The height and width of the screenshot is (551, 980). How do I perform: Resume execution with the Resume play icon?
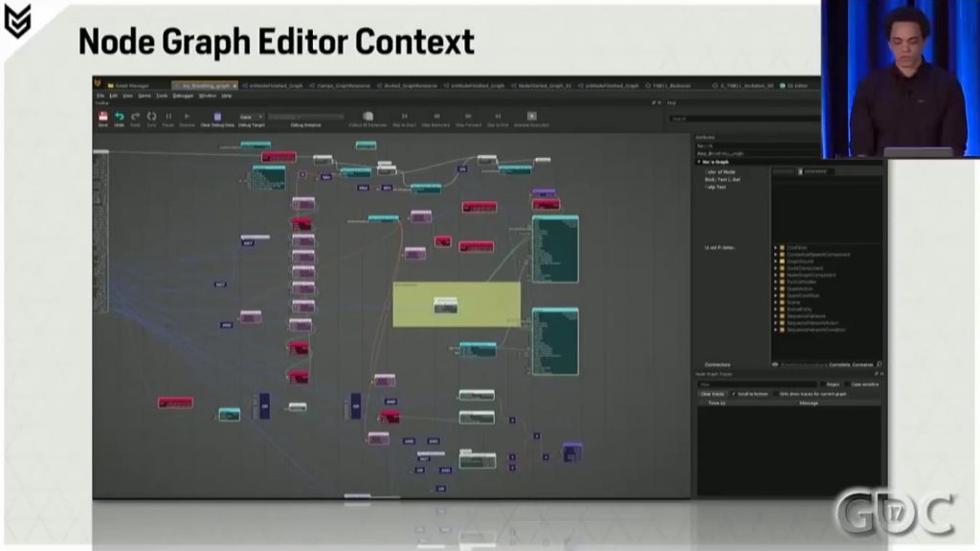point(187,116)
